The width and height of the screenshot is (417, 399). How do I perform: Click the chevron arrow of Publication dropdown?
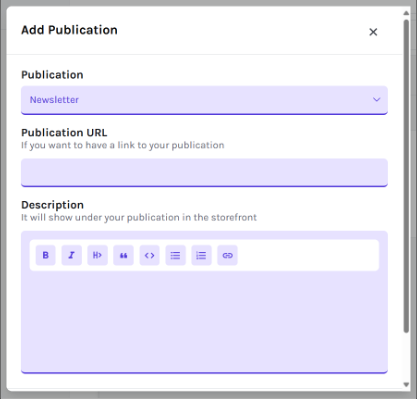pos(377,100)
